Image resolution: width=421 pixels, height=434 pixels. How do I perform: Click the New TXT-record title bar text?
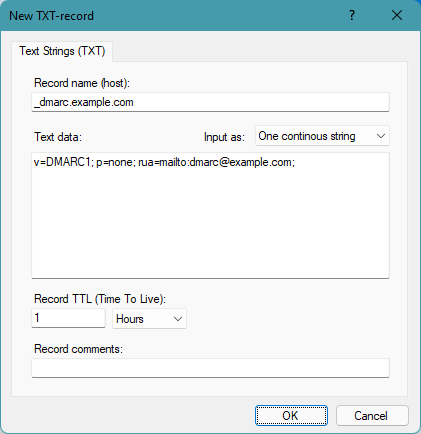click(x=51, y=16)
